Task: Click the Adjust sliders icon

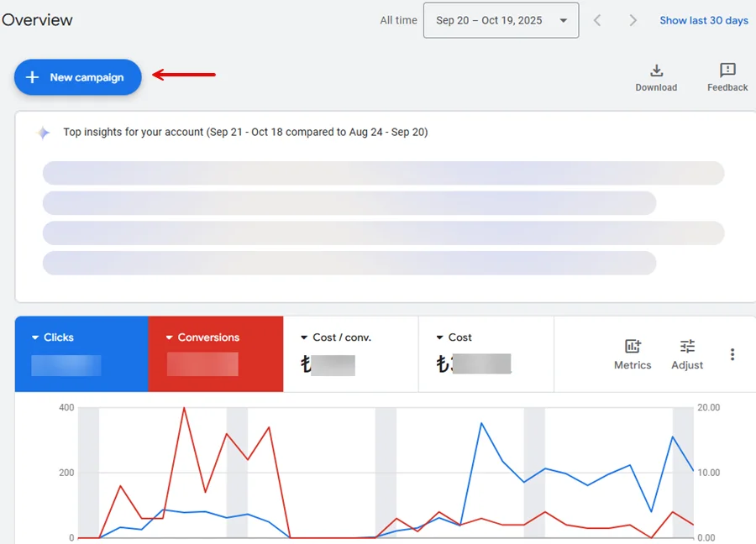Action: [687, 347]
